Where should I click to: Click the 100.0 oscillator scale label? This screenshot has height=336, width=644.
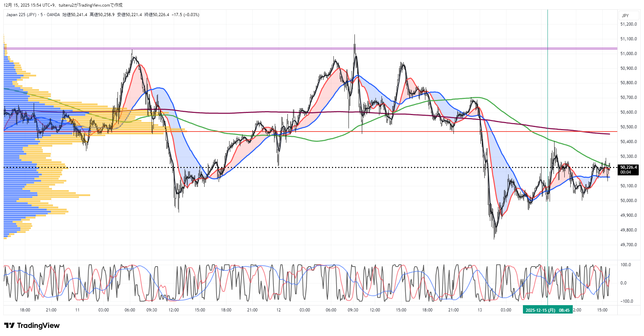click(x=625, y=265)
